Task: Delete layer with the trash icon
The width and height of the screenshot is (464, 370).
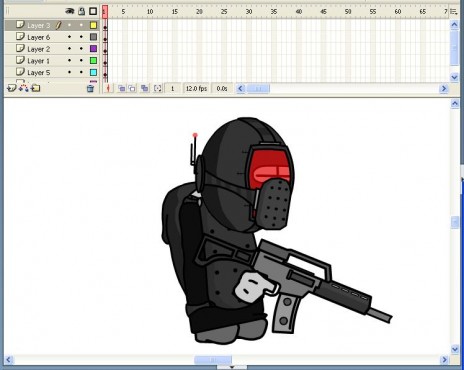Action: pyautogui.click(x=90, y=89)
